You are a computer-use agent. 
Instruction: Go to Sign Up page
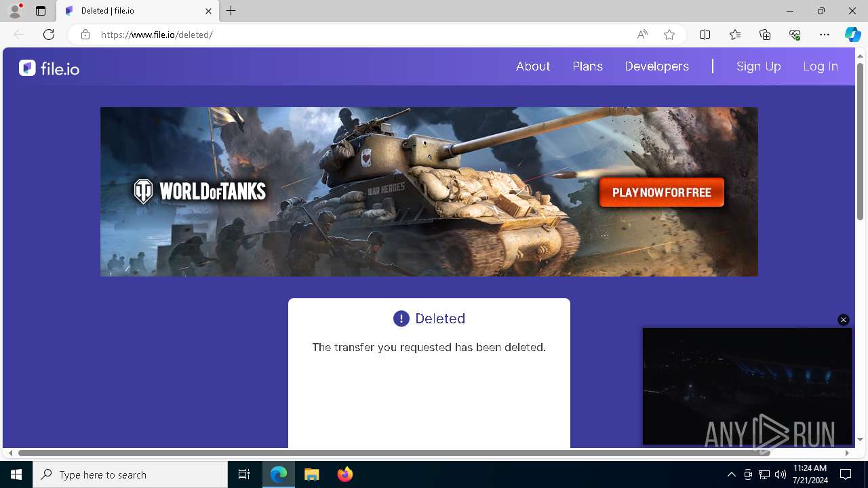(x=759, y=66)
